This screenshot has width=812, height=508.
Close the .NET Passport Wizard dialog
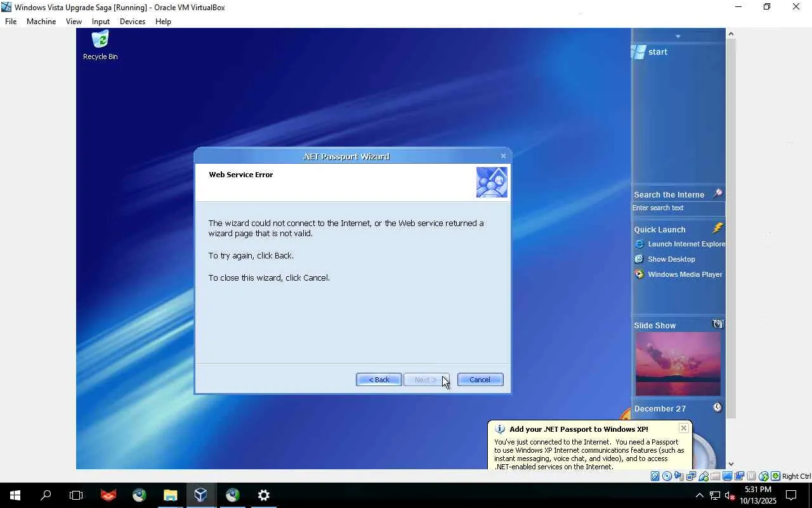pyautogui.click(x=504, y=156)
